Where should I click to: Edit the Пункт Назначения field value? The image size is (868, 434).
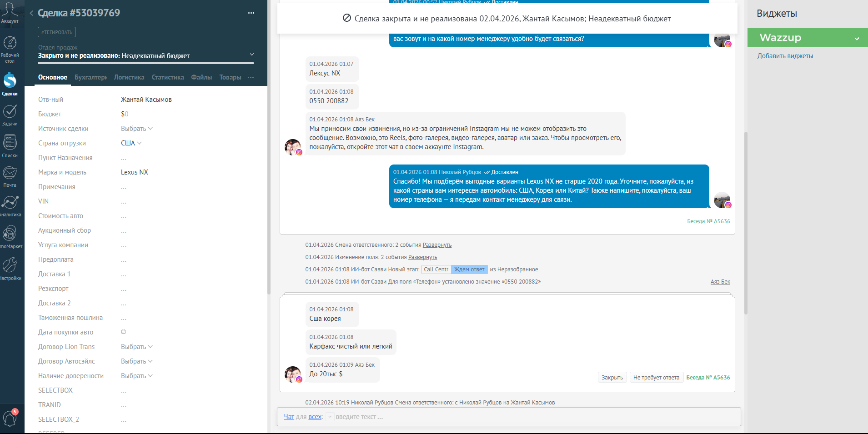tap(124, 158)
